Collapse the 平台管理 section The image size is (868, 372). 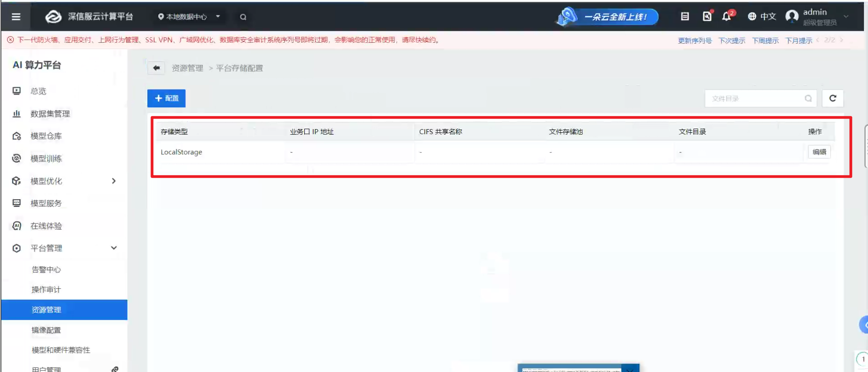[x=114, y=248]
